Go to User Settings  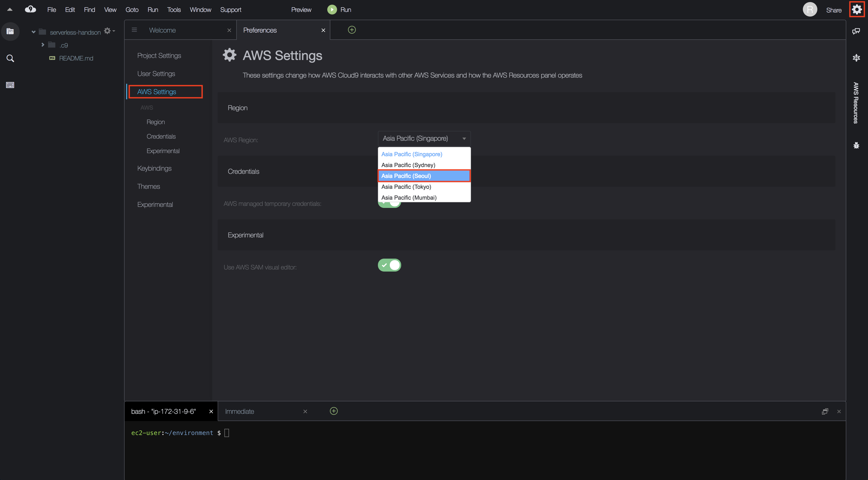(x=156, y=74)
